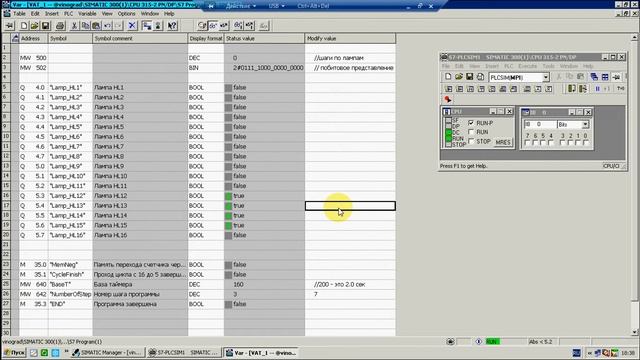Click the "BaseT" symbol cell

point(70,284)
